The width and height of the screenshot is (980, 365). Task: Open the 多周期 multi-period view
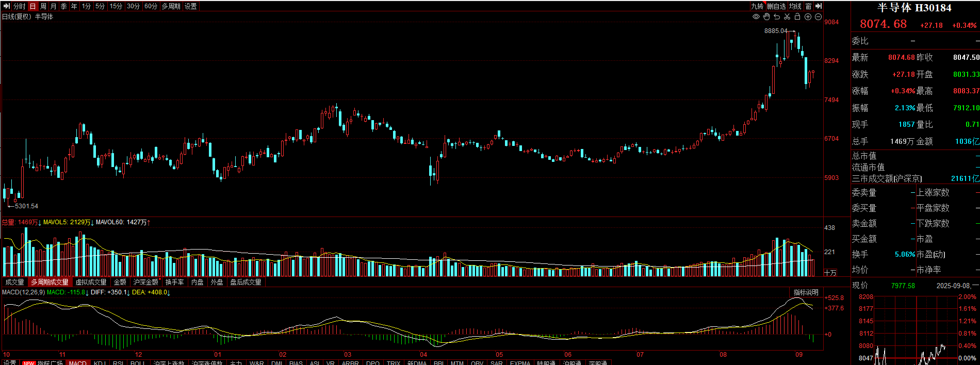coord(171,6)
